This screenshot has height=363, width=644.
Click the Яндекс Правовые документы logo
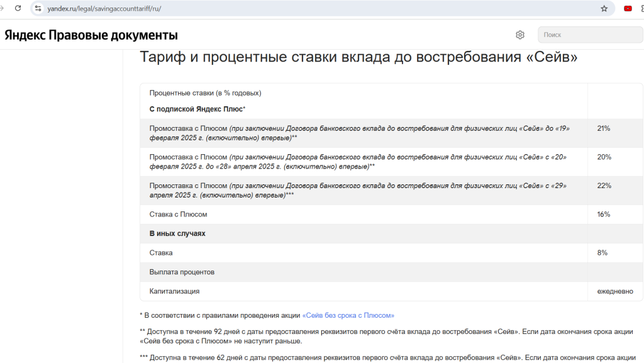click(x=91, y=35)
